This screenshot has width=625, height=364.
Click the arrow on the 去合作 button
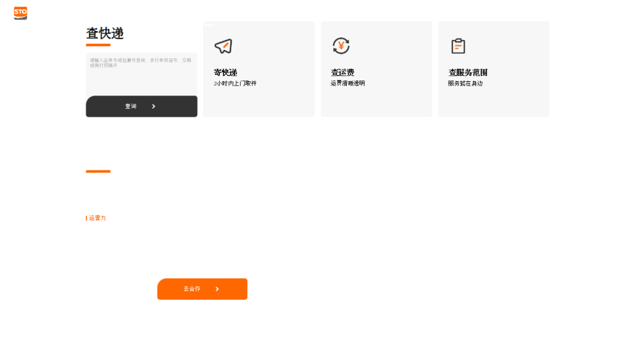pyautogui.click(x=217, y=289)
